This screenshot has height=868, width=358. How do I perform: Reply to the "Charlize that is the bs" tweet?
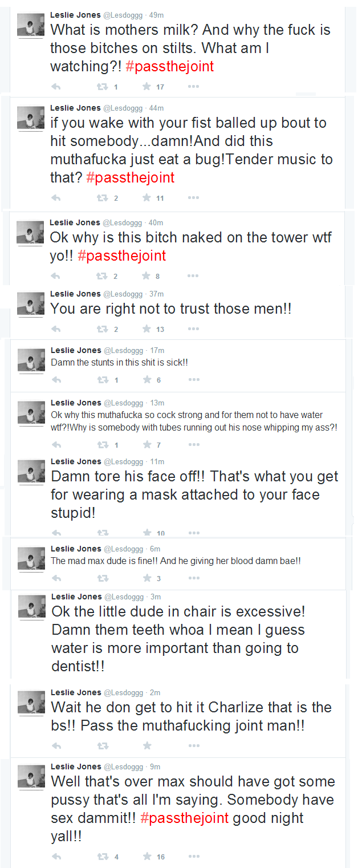56,745
